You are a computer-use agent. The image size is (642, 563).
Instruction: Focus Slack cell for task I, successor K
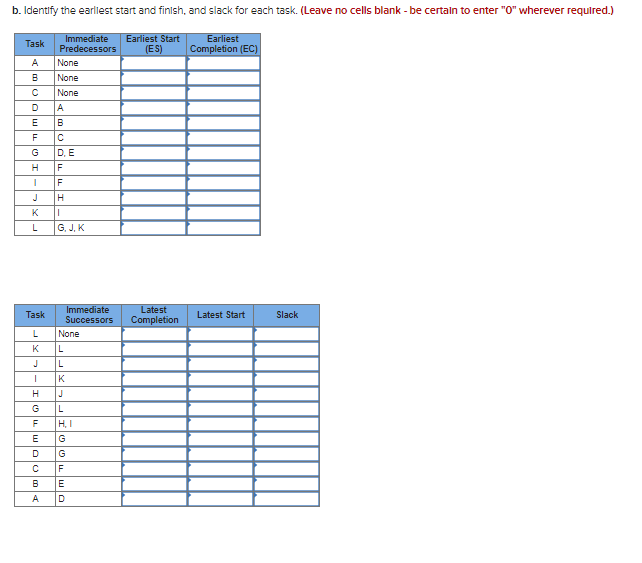tap(287, 379)
